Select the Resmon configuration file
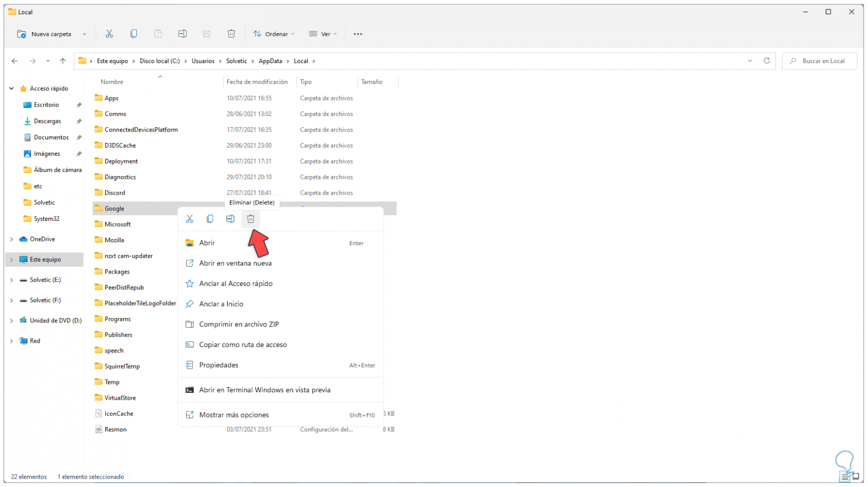This screenshot has height=487, width=868. 116,430
